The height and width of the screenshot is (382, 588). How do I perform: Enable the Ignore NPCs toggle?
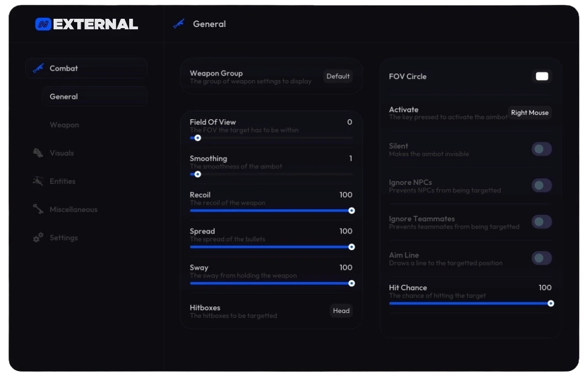542,185
